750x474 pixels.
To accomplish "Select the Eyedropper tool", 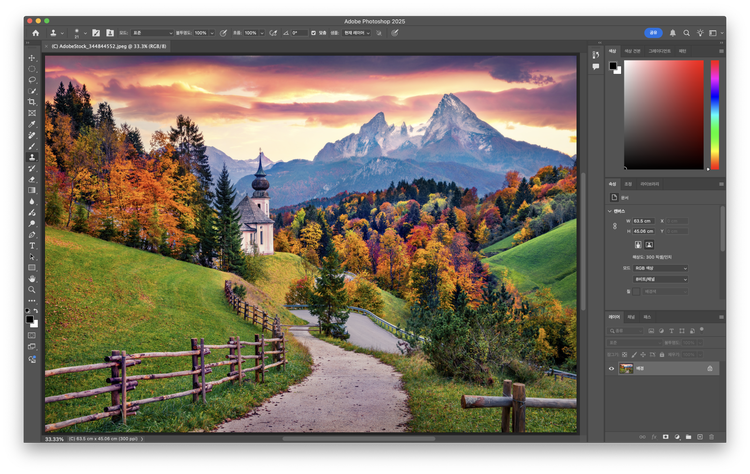I will [x=32, y=124].
